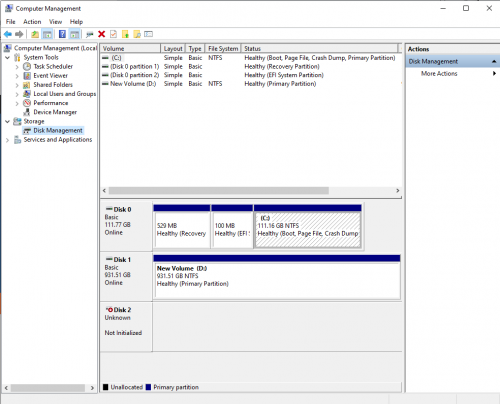Expand Local Users and Groups node

click(x=17, y=94)
